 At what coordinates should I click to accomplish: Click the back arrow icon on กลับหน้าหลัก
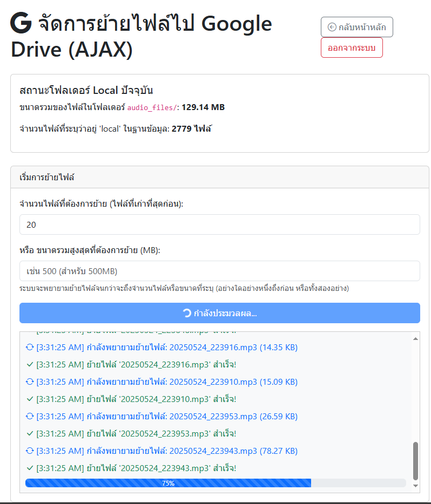point(332,27)
